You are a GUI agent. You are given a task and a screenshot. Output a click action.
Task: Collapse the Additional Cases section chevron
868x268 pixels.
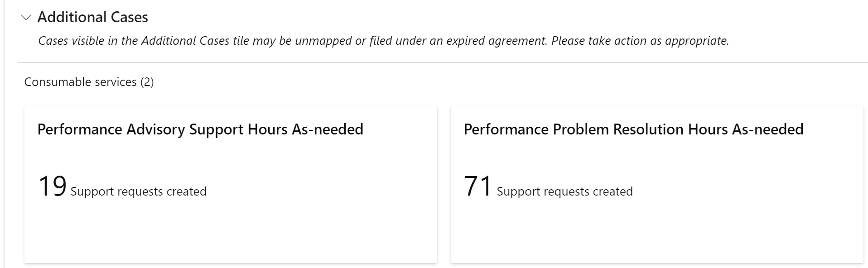(x=26, y=18)
